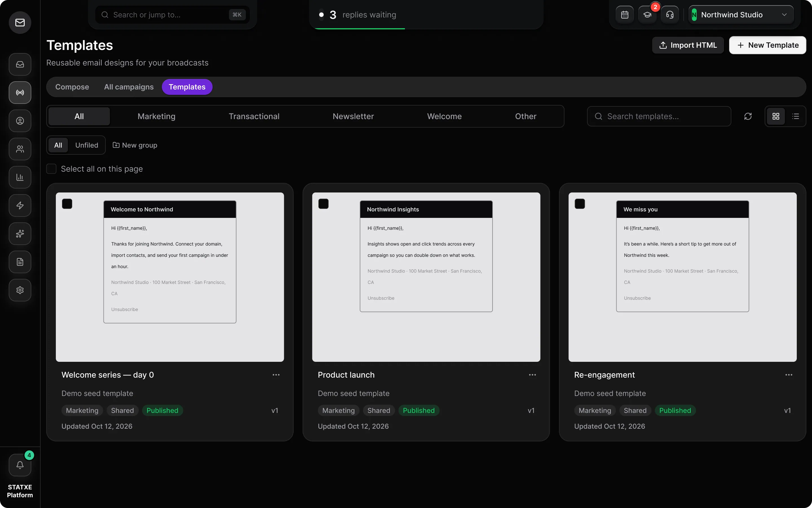Screen dimensions: 812x508
Task: Filter templates by Welcome category
Action: [x=445, y=117]
